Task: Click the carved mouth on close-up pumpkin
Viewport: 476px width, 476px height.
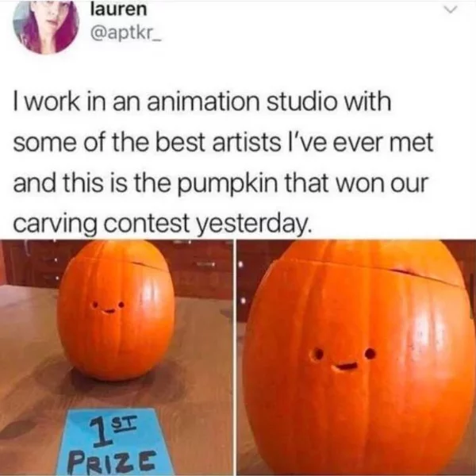Action: pos(344,367)
